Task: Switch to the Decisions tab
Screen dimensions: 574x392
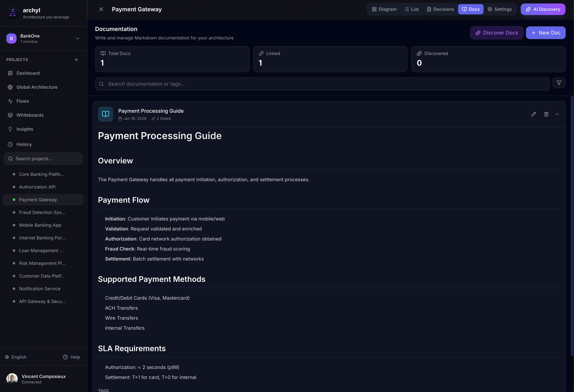Action: (440, 9)
